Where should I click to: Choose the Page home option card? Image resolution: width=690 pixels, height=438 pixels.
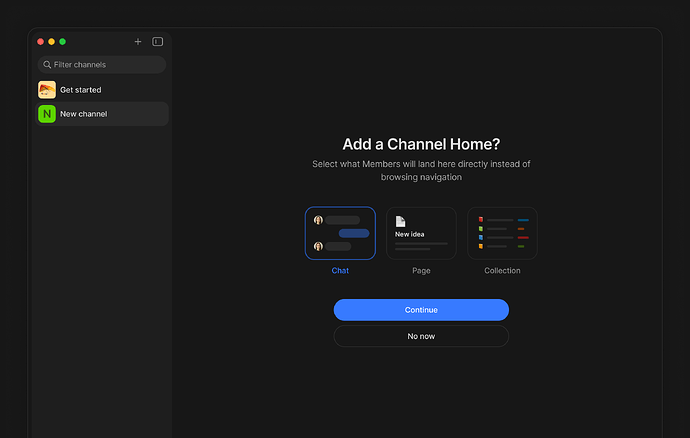pyautogui.click(x=421, y=233)
